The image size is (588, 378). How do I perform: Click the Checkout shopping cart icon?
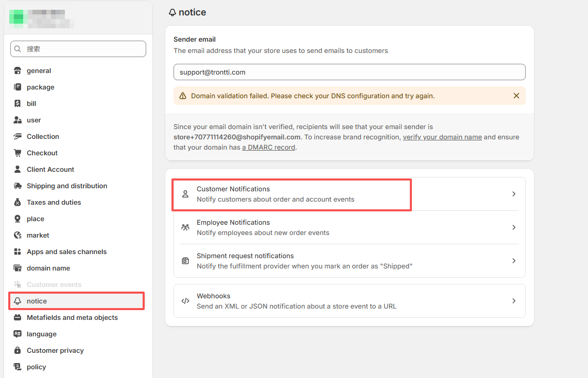[18, 153]
